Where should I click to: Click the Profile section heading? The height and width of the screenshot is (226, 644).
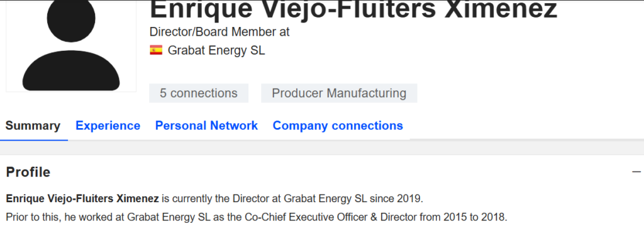tap(28, 172)
